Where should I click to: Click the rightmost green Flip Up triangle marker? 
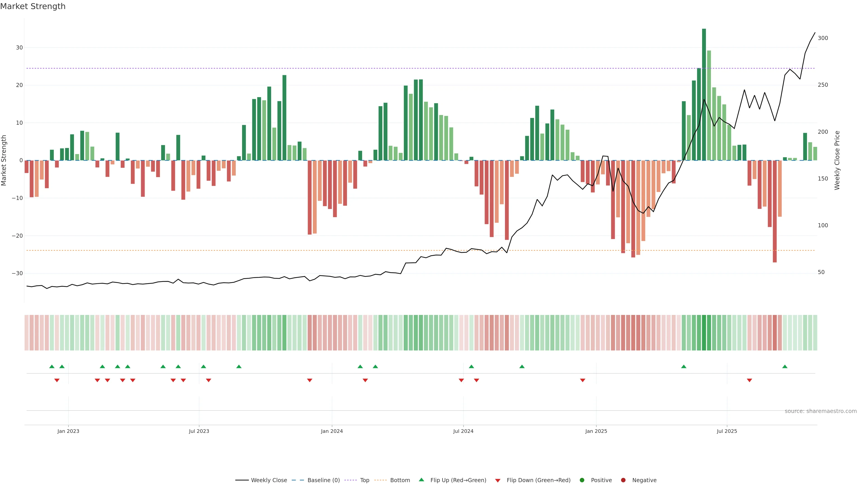[x=785, y=366]
